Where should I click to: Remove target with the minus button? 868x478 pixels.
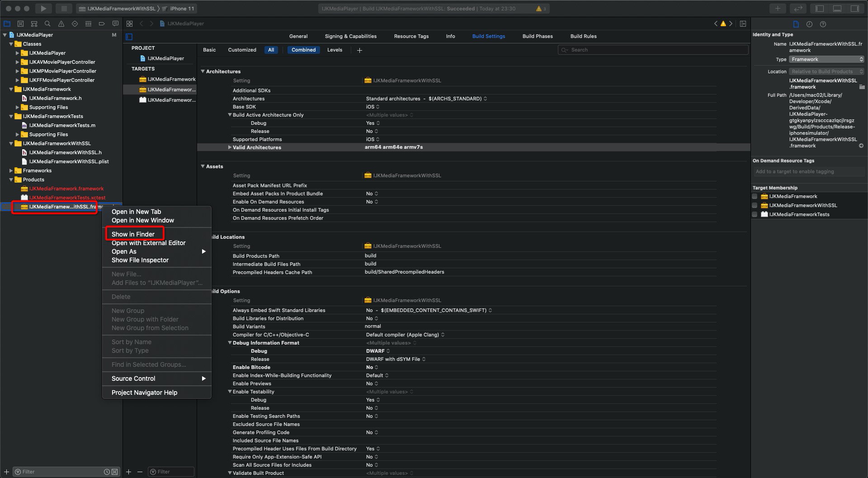[x=140, y=472]
